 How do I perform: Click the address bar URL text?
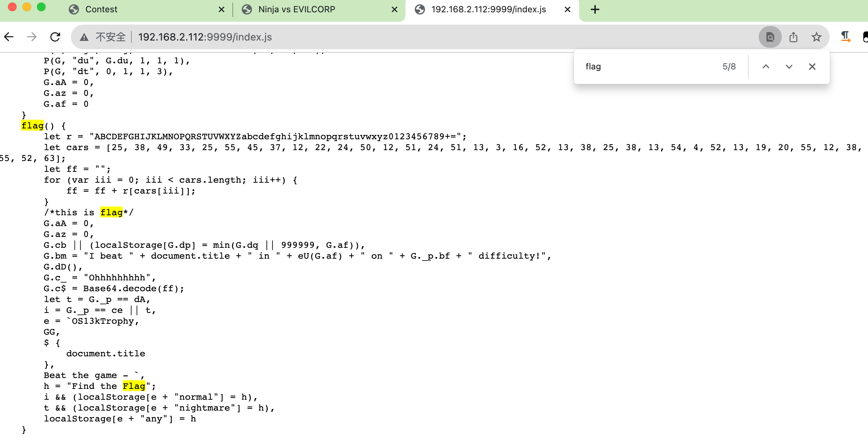tap(205, 37)
